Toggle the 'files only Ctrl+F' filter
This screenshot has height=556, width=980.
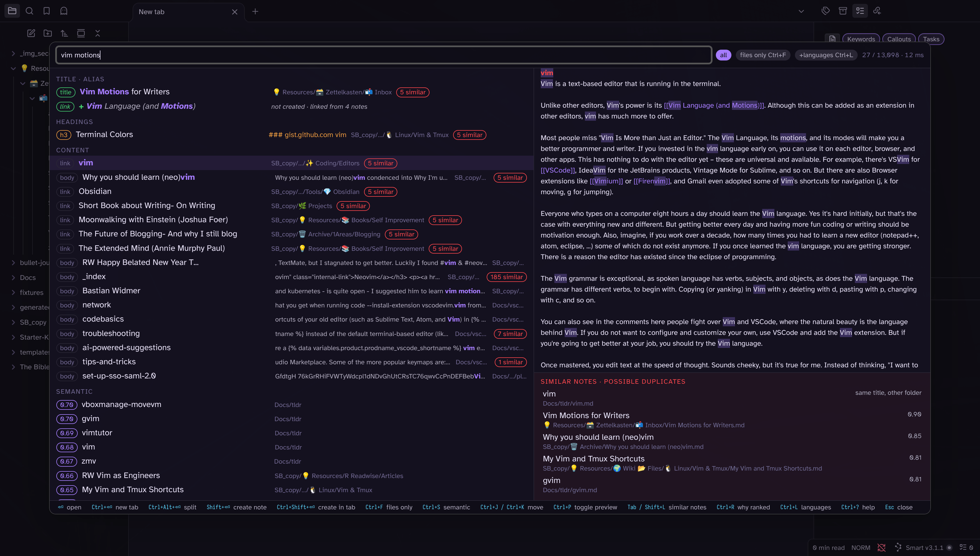click(763, 55)
